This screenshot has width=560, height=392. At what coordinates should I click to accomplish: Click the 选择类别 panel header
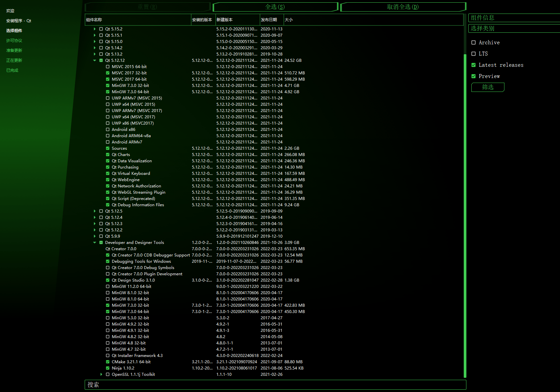[x=514, y=28]
